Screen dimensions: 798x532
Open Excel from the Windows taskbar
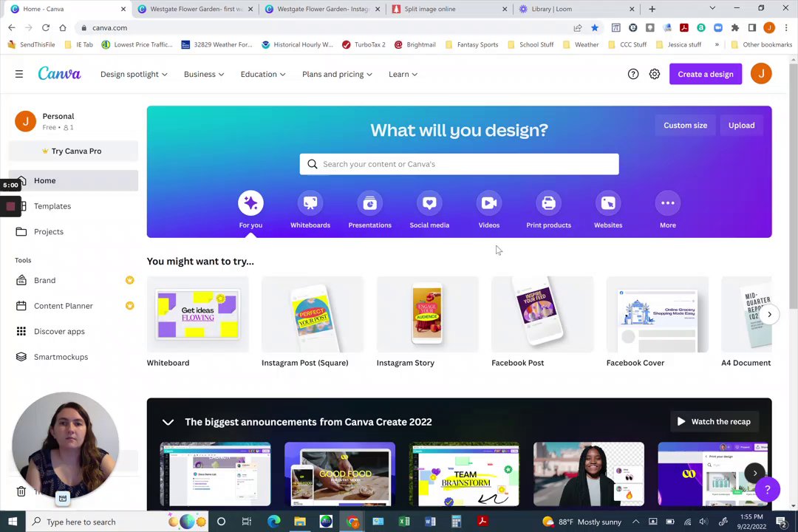[404, 522]
